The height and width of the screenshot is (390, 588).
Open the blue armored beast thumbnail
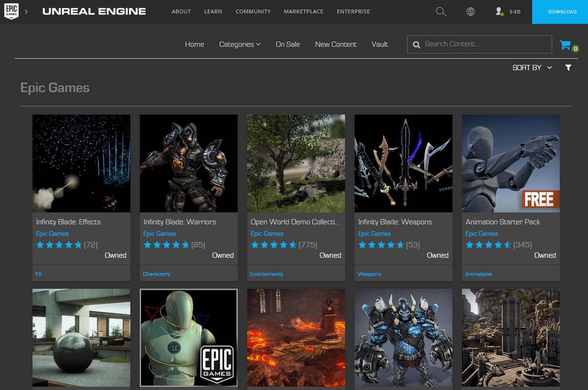[x=403, y=337]
